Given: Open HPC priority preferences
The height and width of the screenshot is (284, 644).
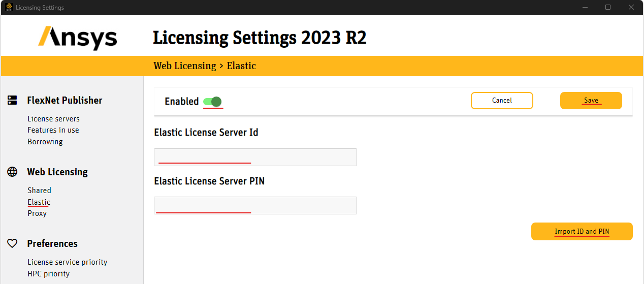Looking at the screenshot, I should pos(48,274).
